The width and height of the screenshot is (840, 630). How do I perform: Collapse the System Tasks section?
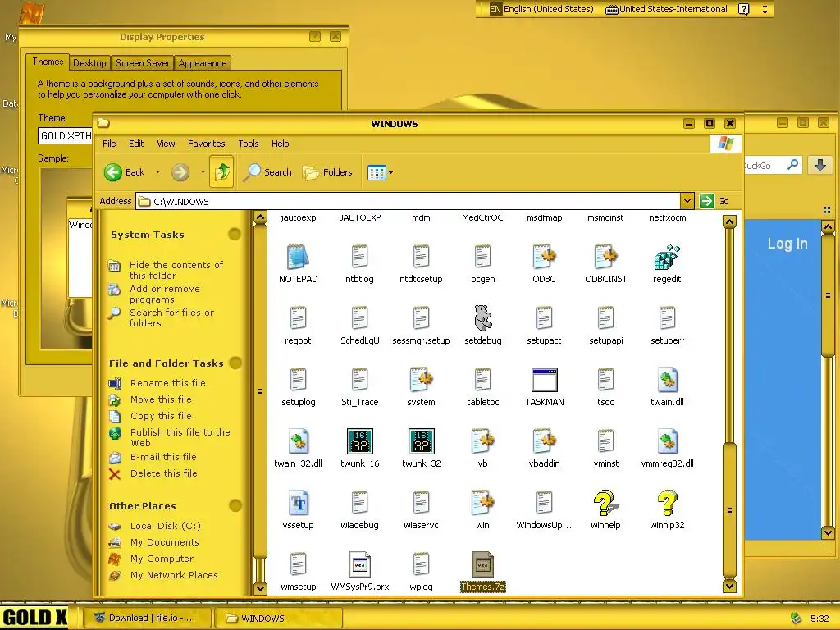point(234,234)
